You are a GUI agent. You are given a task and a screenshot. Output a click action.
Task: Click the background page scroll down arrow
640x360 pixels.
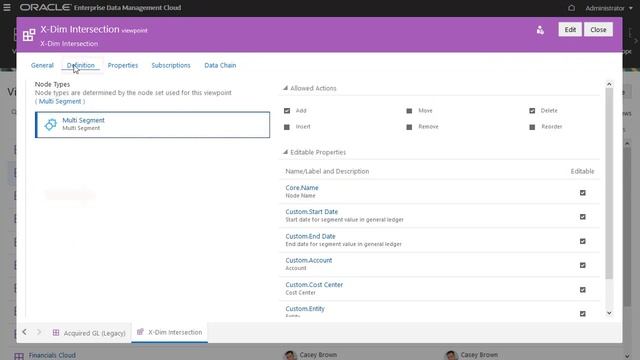[627, 356]
